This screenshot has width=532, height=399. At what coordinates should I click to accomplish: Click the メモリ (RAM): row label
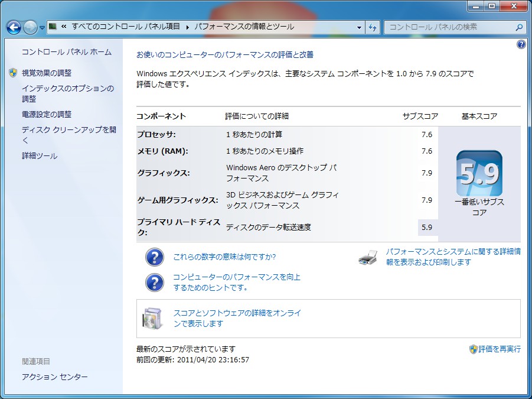(x=162, y=151)
